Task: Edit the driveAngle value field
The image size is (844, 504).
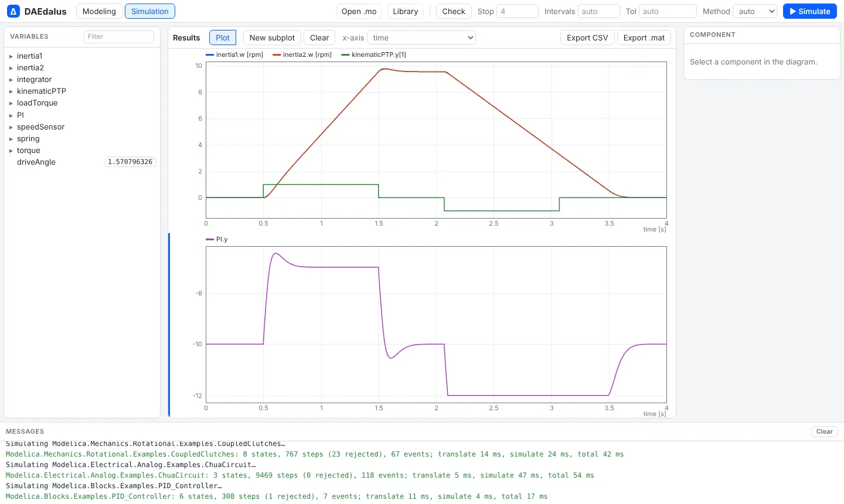Action: (x=131, y=162)
